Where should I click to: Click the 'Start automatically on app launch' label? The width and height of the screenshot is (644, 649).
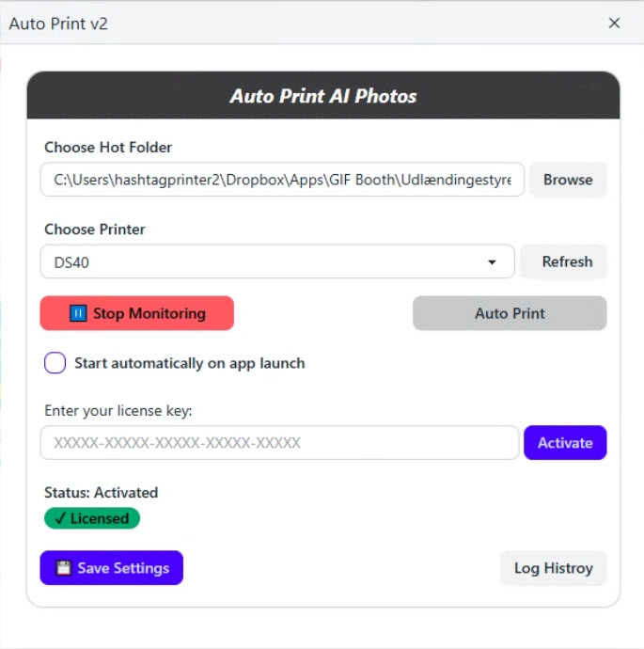[x=189, y=363]
